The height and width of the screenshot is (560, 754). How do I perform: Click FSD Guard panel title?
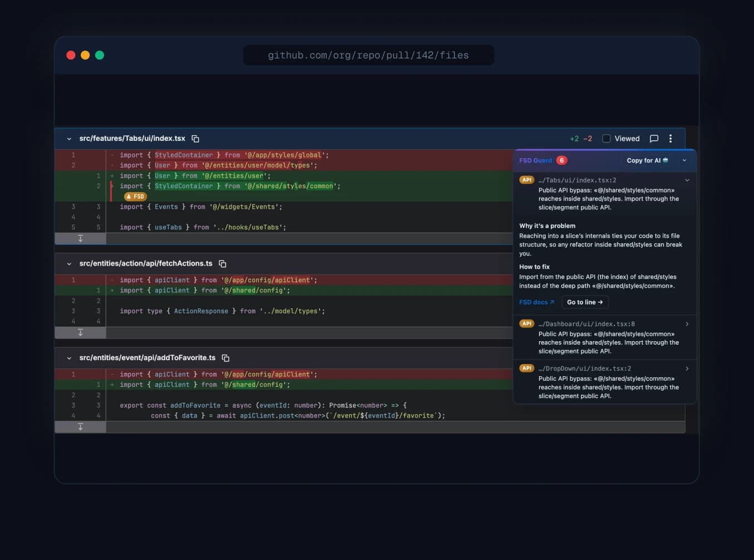(535, 160)
